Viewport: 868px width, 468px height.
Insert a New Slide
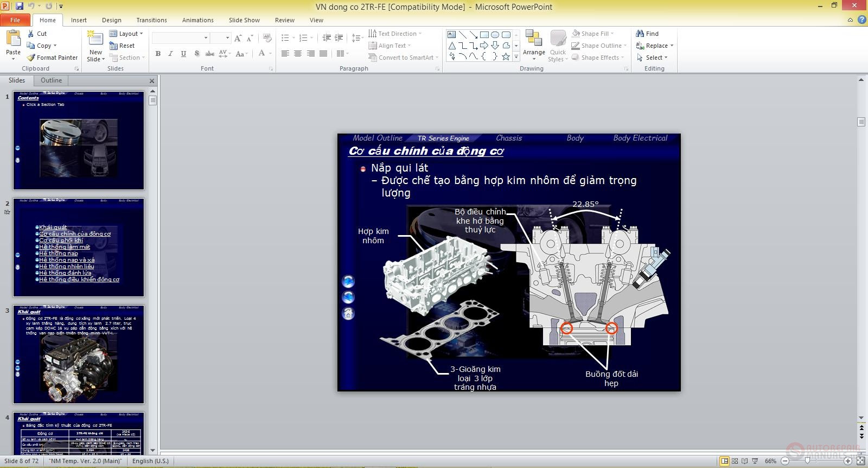click(x=95, y=40)
